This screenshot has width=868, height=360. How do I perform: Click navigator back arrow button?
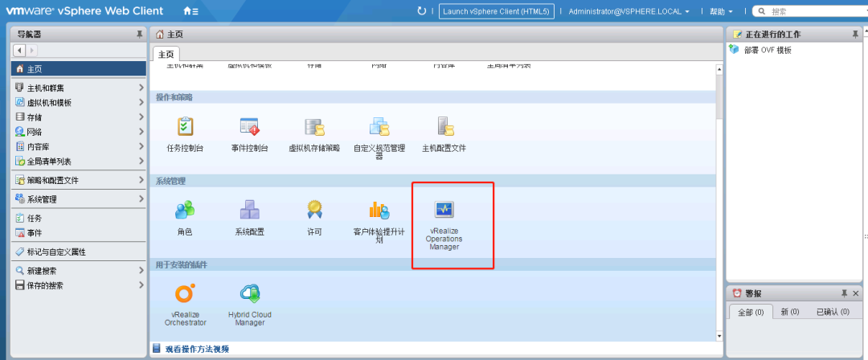point(20,51)
